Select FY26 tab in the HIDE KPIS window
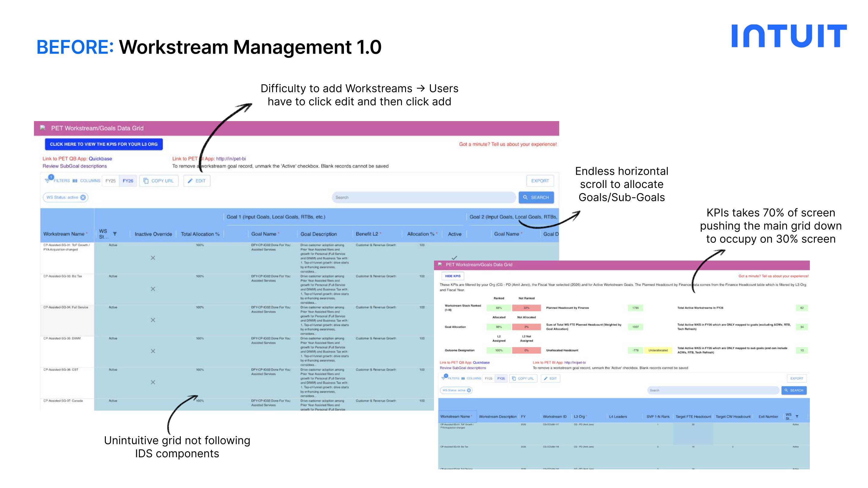 click(x=501, y=379)
